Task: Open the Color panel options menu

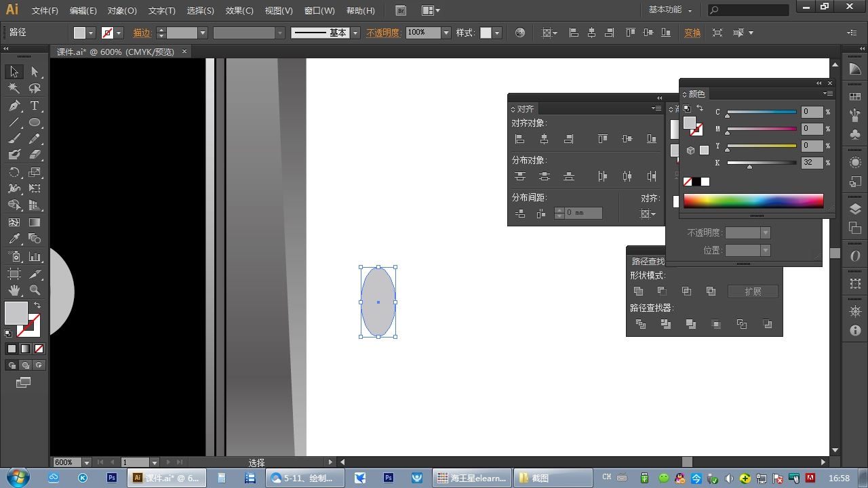Action: pos(828,94)
